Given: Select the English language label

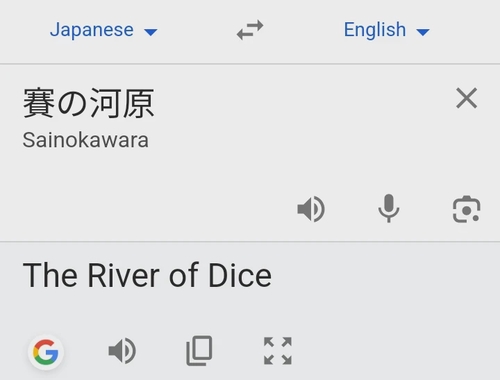Looking at the screenshot, I should point(375,30).
